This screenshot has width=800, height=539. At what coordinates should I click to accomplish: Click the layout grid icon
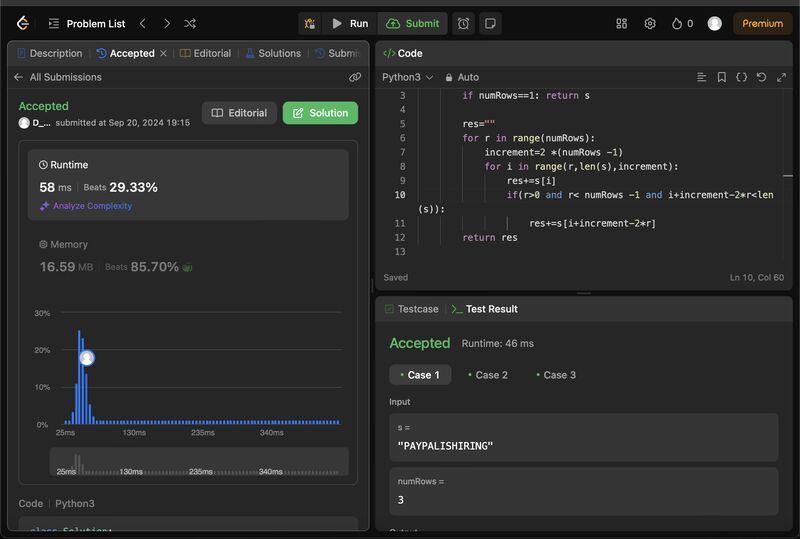click(621, 23)
